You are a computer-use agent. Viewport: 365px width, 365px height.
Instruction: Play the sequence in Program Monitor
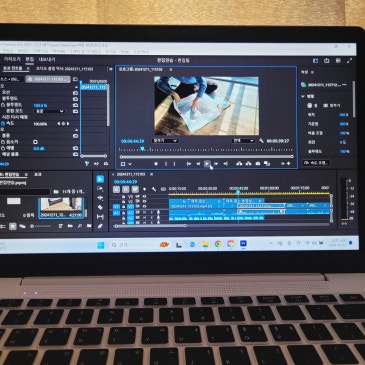[x=207, y=164]
